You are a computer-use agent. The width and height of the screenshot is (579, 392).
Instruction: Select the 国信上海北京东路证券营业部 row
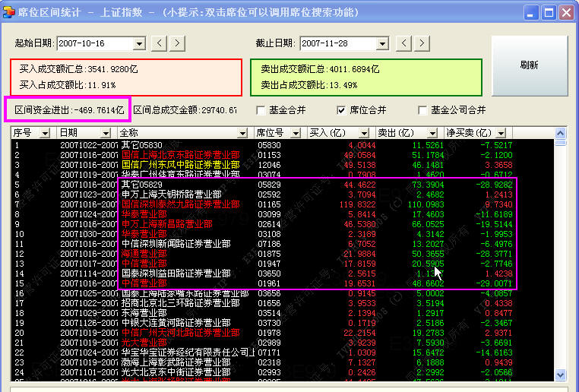click(181, 154)
